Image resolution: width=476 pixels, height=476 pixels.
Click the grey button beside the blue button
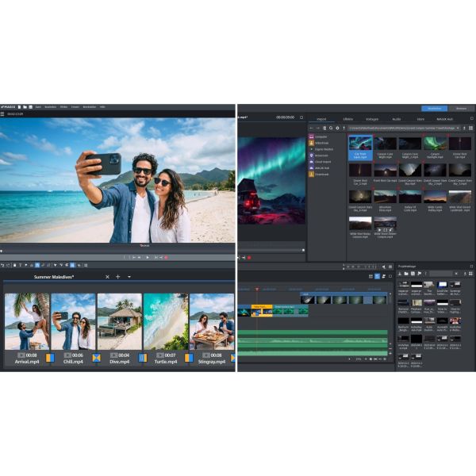(461, 109)
